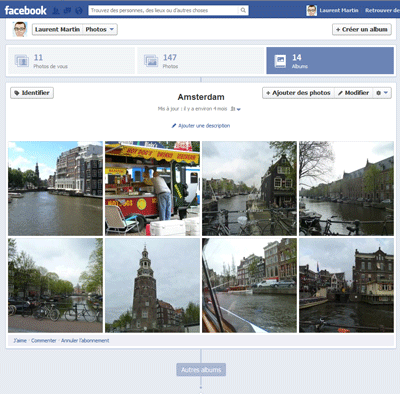This screenshot has width=400, height=394.
Task: Open notifications globe icon
Action: [x=79, y=11]
